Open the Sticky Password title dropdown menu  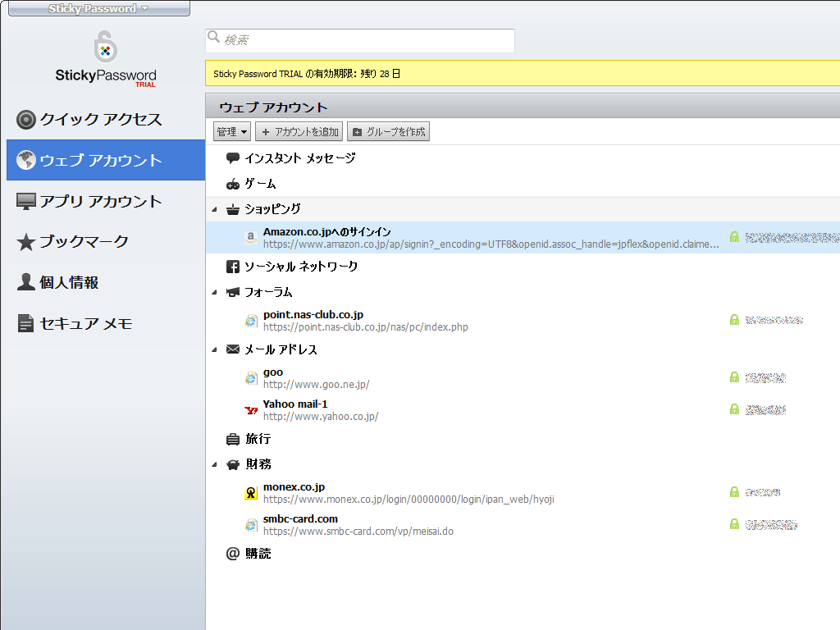tap(99, 8)
